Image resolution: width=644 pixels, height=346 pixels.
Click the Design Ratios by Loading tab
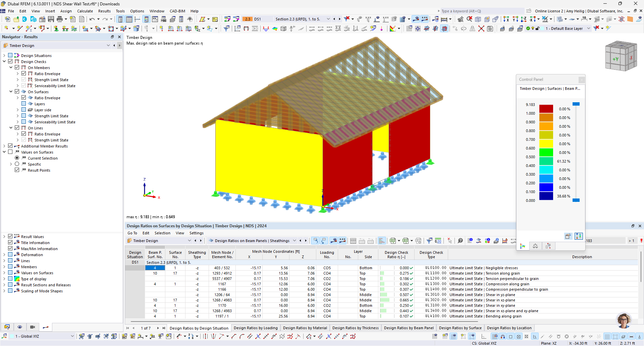256,328
